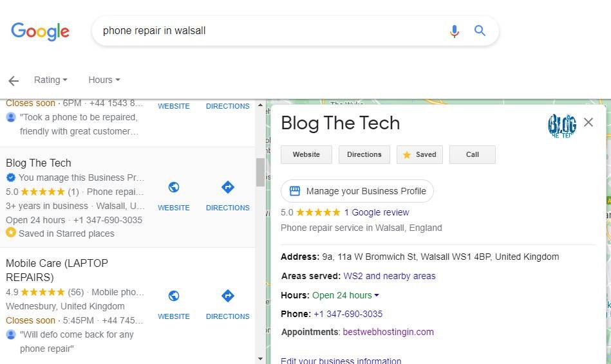Click Blog The Tech directions arrow icon
Image resolution: width=611 pixels, height=364 pixels.
pos(227,188)
